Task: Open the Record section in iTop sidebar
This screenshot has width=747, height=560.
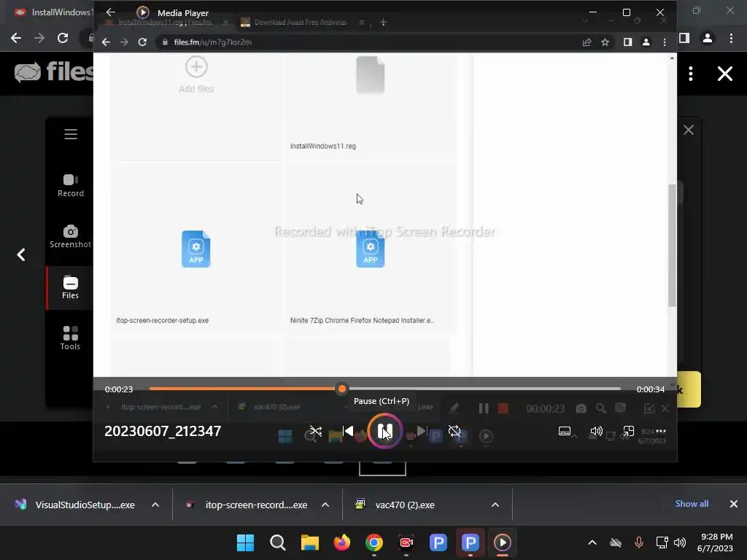Action: (71, 186)
